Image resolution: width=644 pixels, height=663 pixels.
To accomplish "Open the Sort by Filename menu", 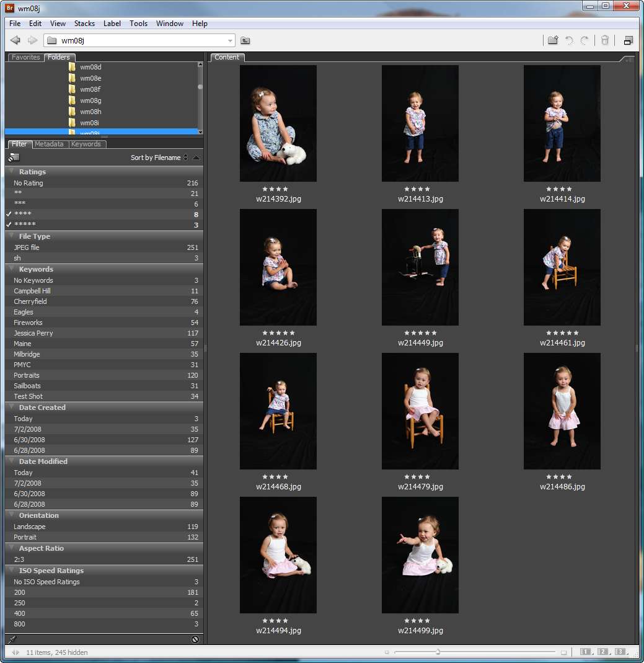I will pyautogui.click(x=159, y=158).
